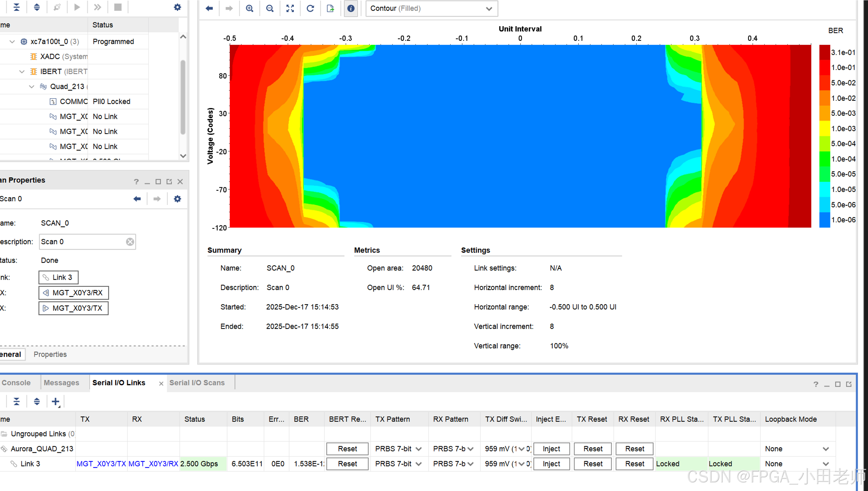Click the hardware panel settings gear
Screen dimensions: 868x491
coord(177,7)
